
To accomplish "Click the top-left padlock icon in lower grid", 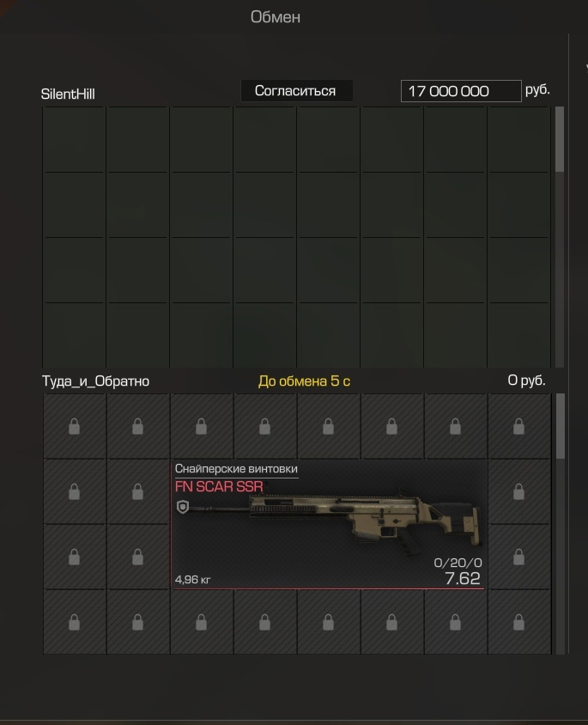I will [x=75, y=426].
